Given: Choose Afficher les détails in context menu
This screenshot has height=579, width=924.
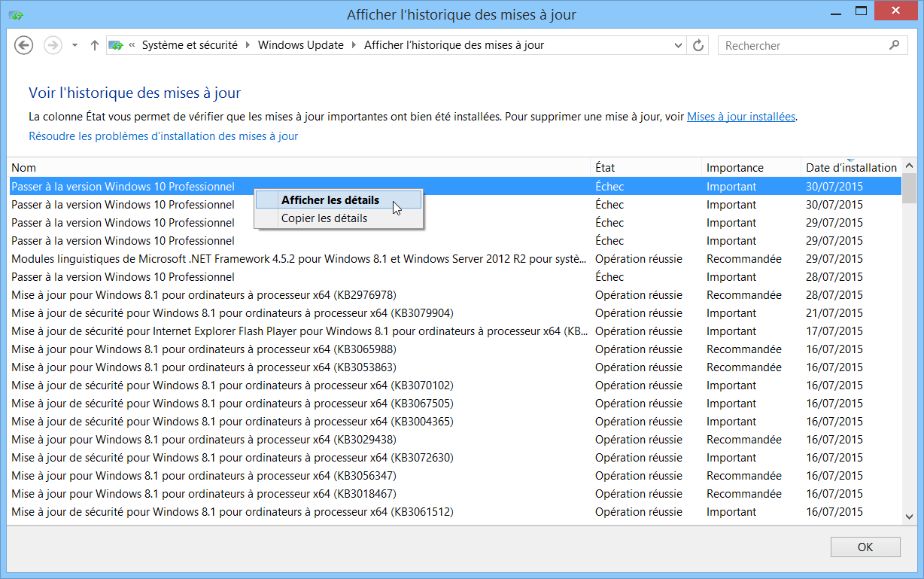Looking at the screenshot, I should [x=338, y=200].
